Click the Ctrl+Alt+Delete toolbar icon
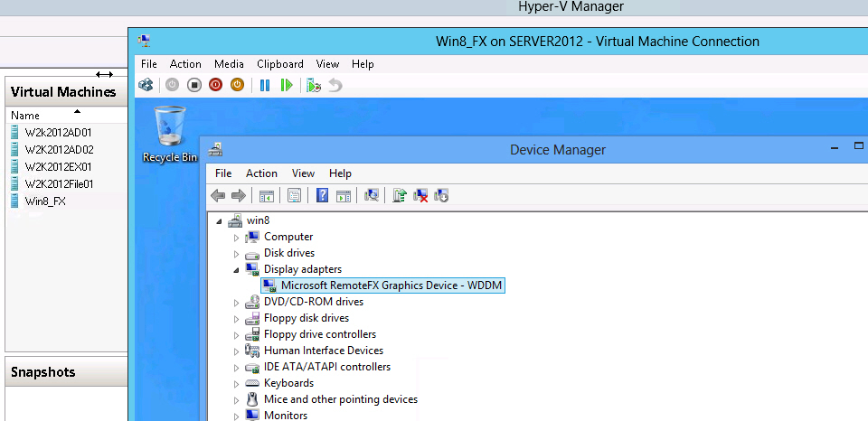868x421 pixels. 146,85
